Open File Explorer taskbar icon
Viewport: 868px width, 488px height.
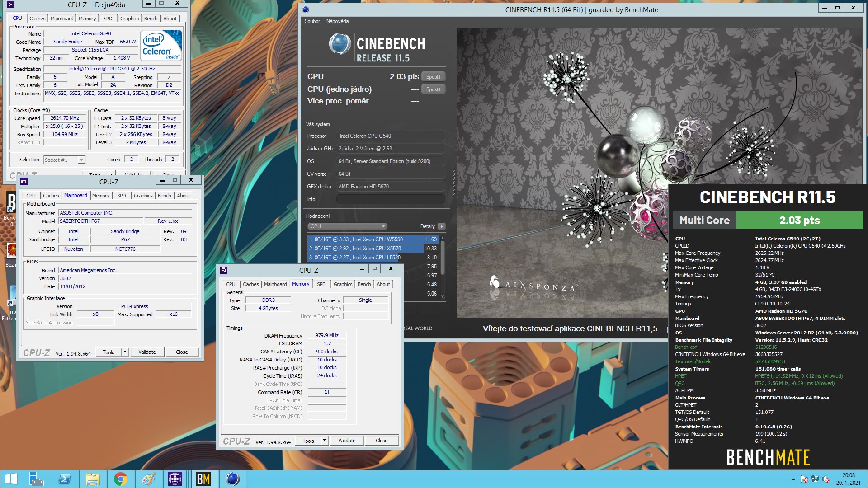point(93,479)
